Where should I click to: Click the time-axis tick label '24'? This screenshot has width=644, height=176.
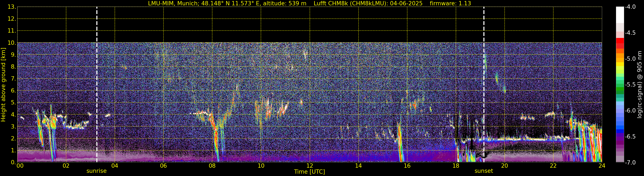click(x=602, y=166)
